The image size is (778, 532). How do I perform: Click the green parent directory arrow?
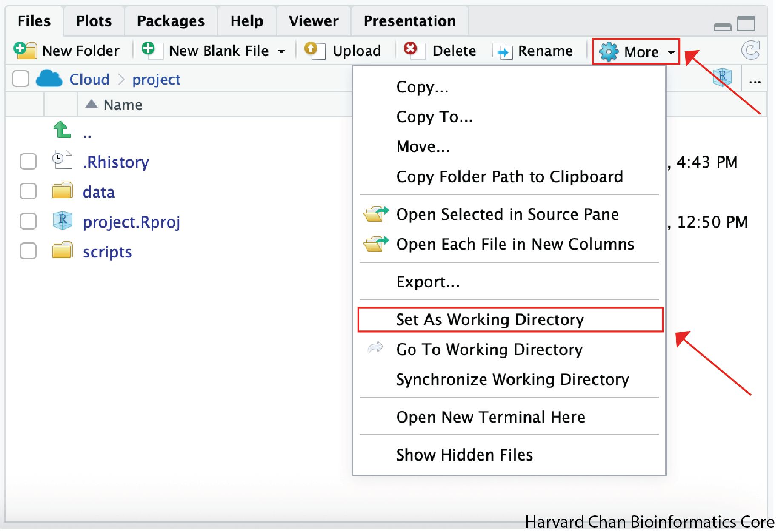pos(62,130)
